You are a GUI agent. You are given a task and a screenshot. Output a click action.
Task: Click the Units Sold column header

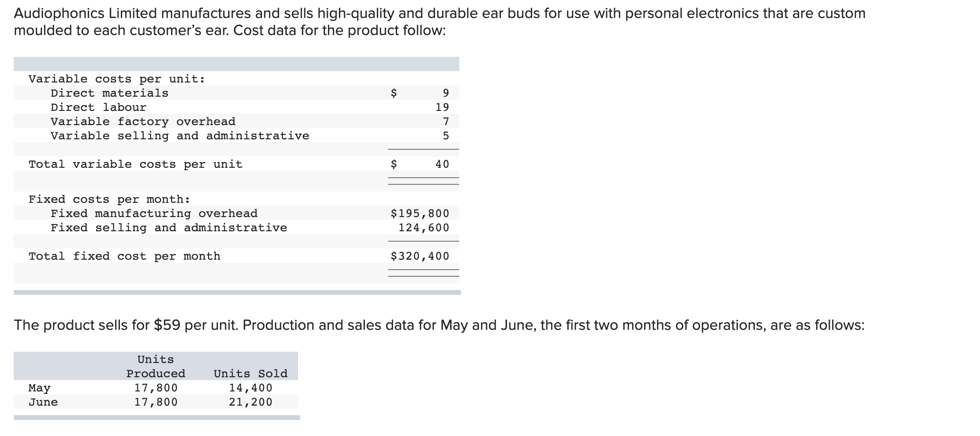click(251, 373)
